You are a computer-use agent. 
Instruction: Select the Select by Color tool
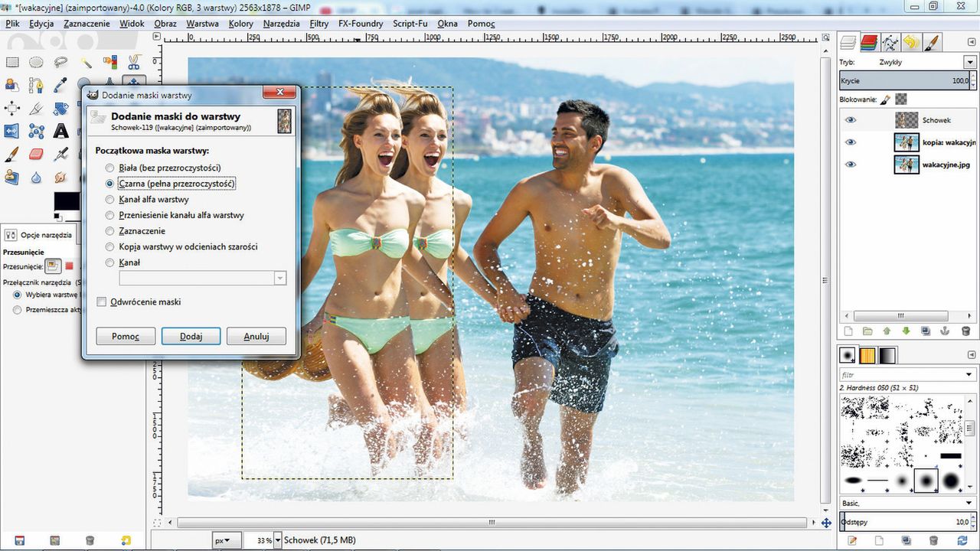(109, 62)
